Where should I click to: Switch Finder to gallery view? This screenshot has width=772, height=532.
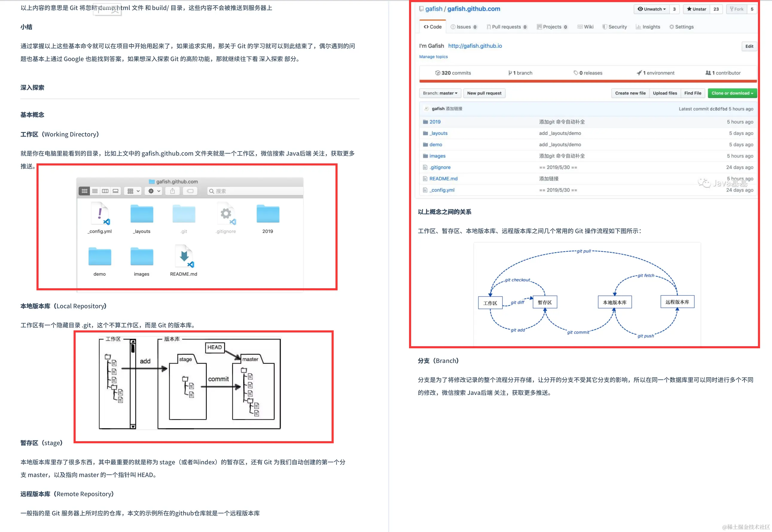(115, 191)
